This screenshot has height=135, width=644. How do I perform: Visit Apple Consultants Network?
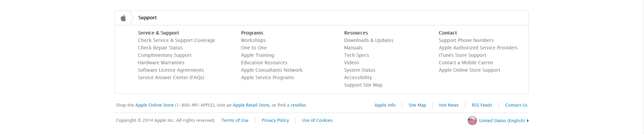(x=272, y=70)
